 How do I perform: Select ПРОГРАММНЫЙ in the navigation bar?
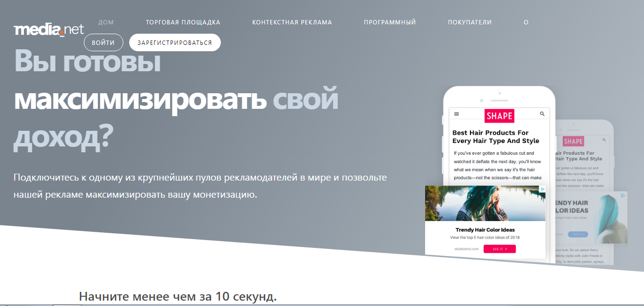[x=390, y=22]
